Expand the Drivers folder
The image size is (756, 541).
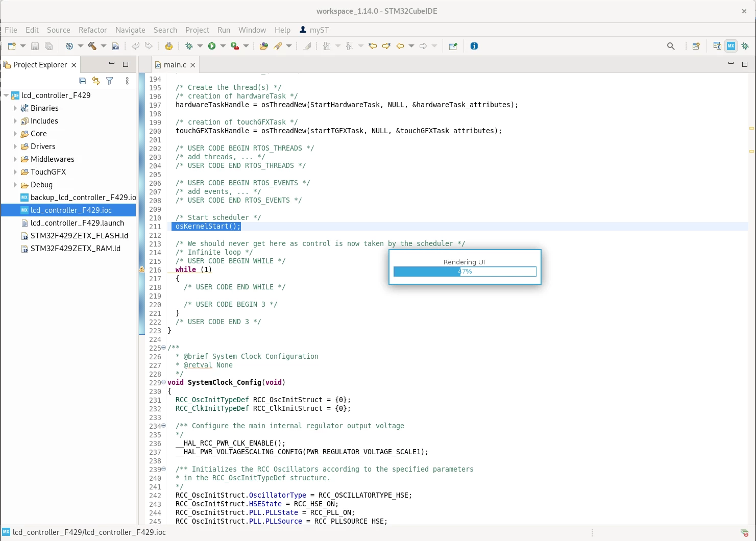click(x=15, y=146)
